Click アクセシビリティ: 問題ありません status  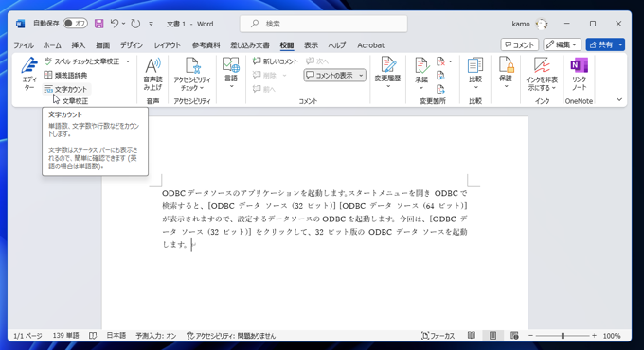[x=231, y=336]
